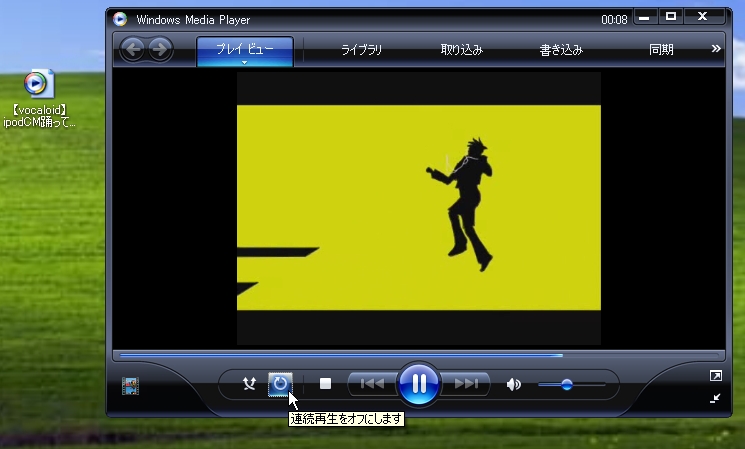This screenshot has width=745, height=449.
Task: Expand the more tabs chevron
Action: (x=716, y=48)
